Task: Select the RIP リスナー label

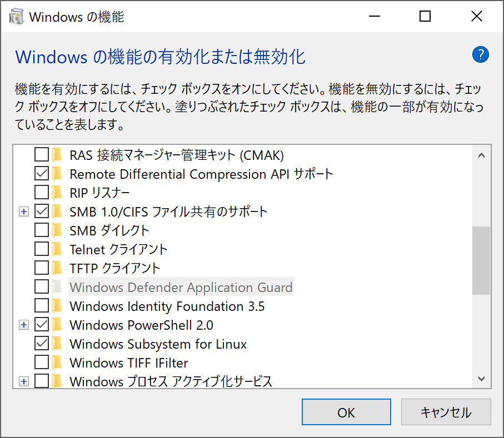Action: pos(99,193)
